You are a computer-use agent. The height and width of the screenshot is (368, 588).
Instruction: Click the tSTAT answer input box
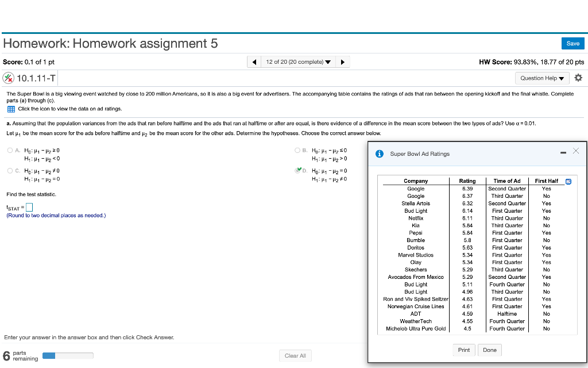(29, 207)
